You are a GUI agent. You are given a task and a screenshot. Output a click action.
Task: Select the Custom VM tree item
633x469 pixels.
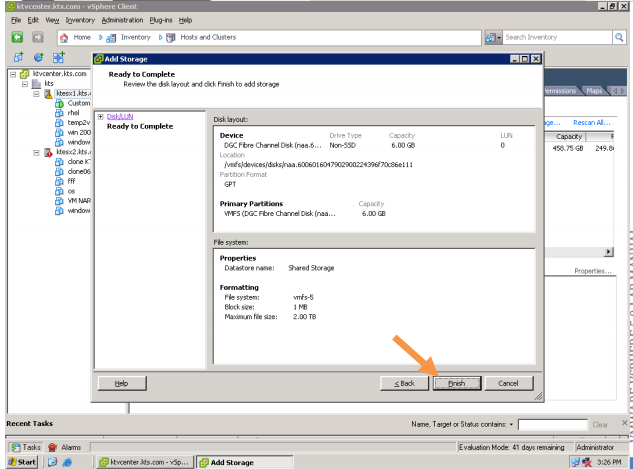(79, 103)
